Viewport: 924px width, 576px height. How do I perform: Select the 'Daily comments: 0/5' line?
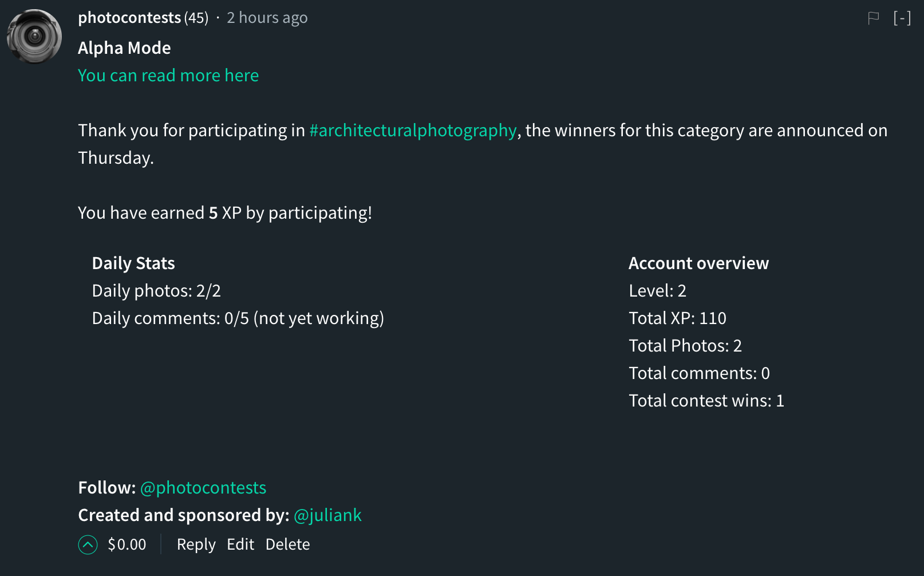(238, 318)
